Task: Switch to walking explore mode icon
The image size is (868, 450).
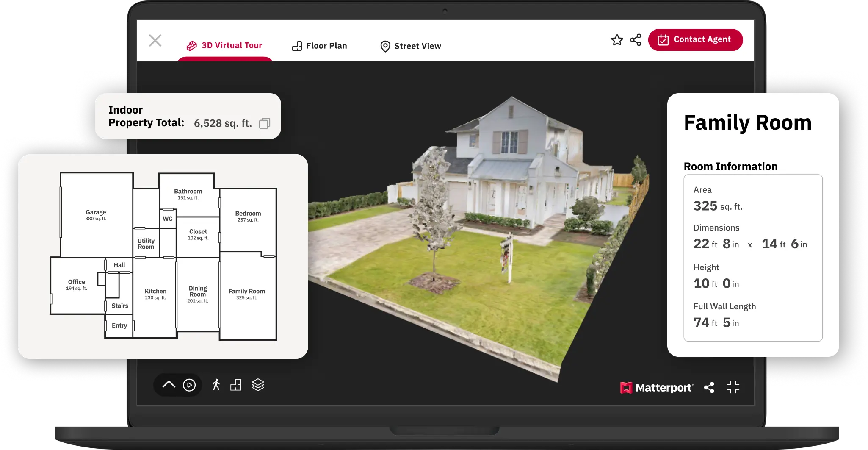Action: click(x=216, y=385)
